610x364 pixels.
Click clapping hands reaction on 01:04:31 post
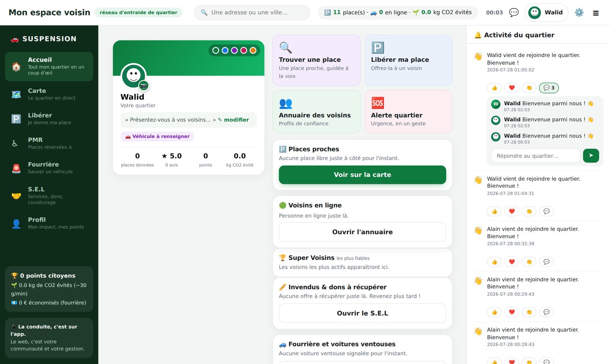click(529, 211)
